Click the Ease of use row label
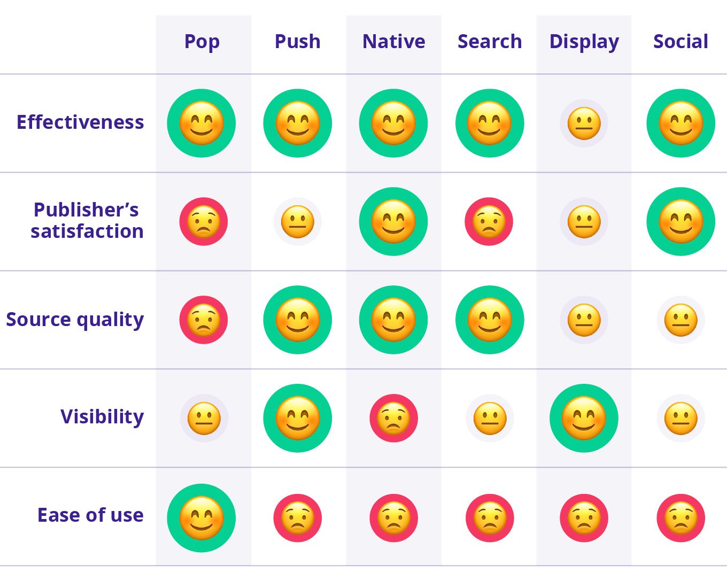The width and height of the screenshot is (727, 588). point(90,515)
